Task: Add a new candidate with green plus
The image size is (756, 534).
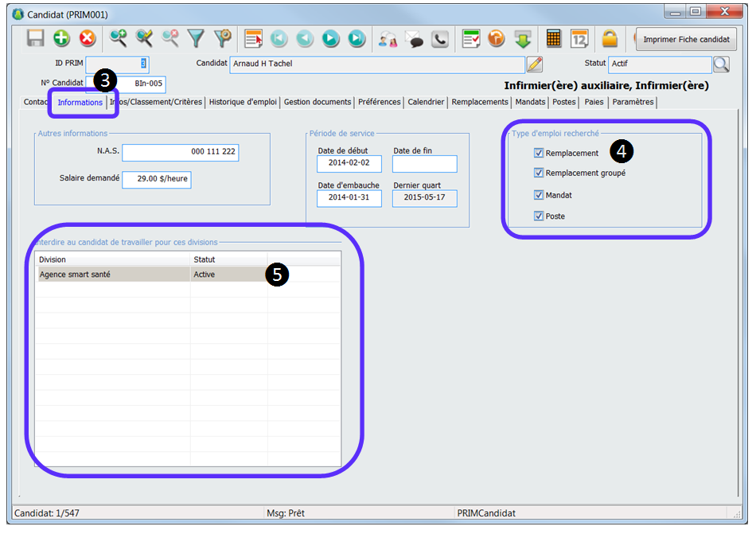Action: [61, 38]
